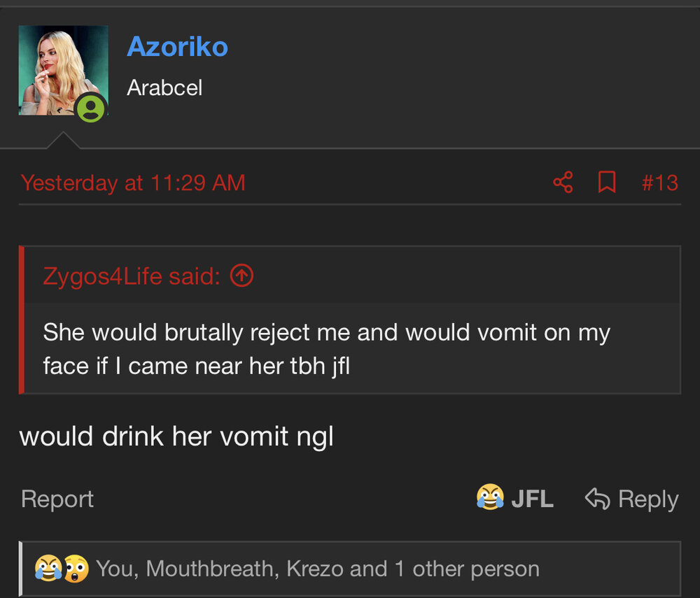700x598 pixels.
Task: Jump to the quoted post via the up-arrow icon
Action: 241,276
